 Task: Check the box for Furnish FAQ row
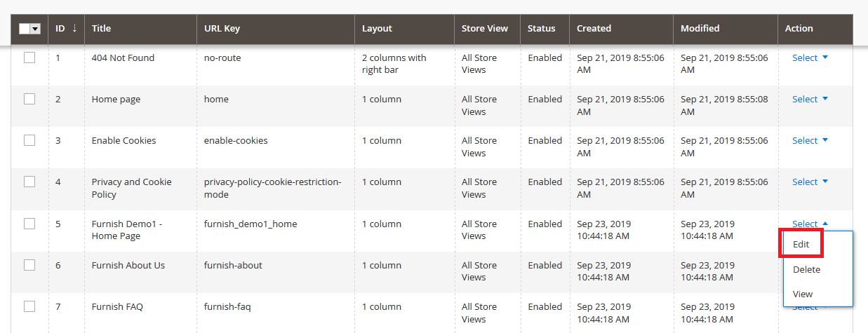coord(29,306)
